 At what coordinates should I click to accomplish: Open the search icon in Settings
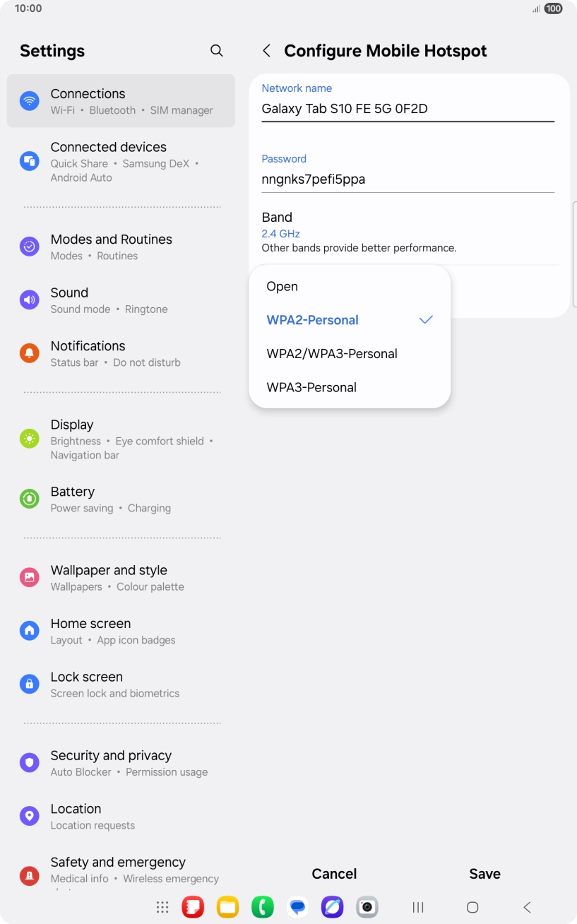pos(216,50)
